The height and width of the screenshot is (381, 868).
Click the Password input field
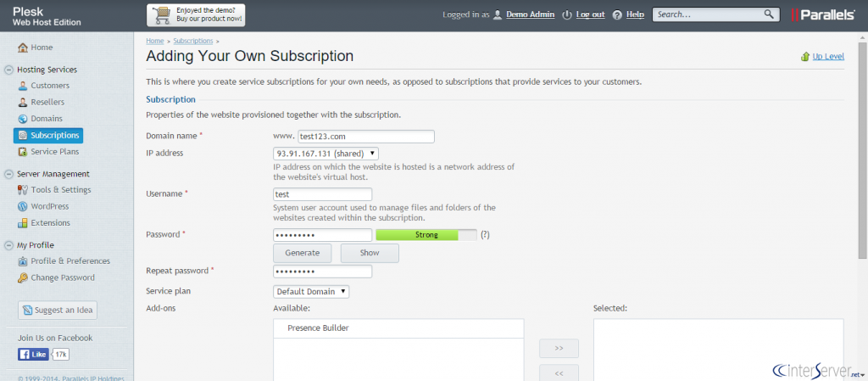[x=323, y=235]
